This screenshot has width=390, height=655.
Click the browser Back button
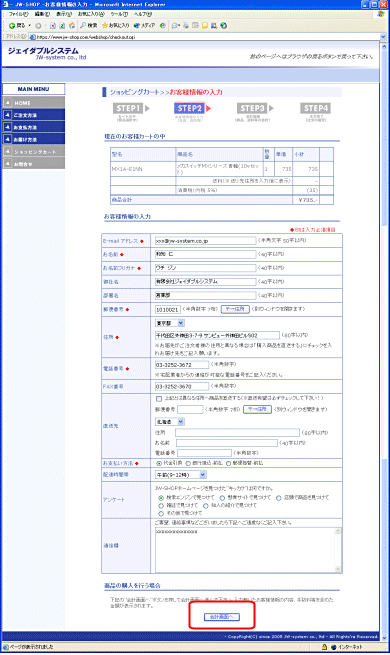[17, 25]
